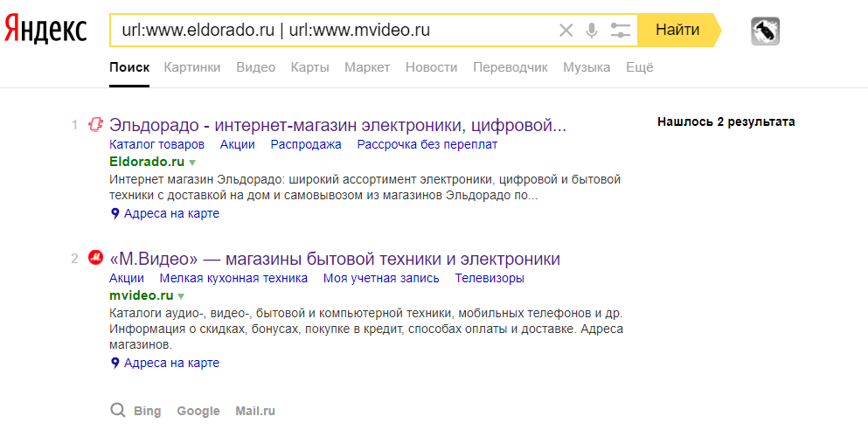Click the Найти search button

[679, 30]
